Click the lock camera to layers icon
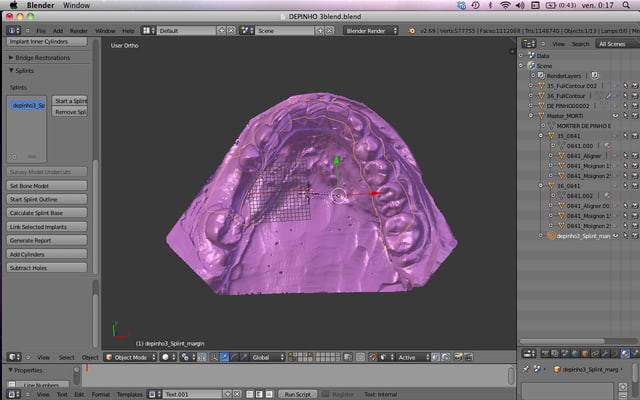 348,357
